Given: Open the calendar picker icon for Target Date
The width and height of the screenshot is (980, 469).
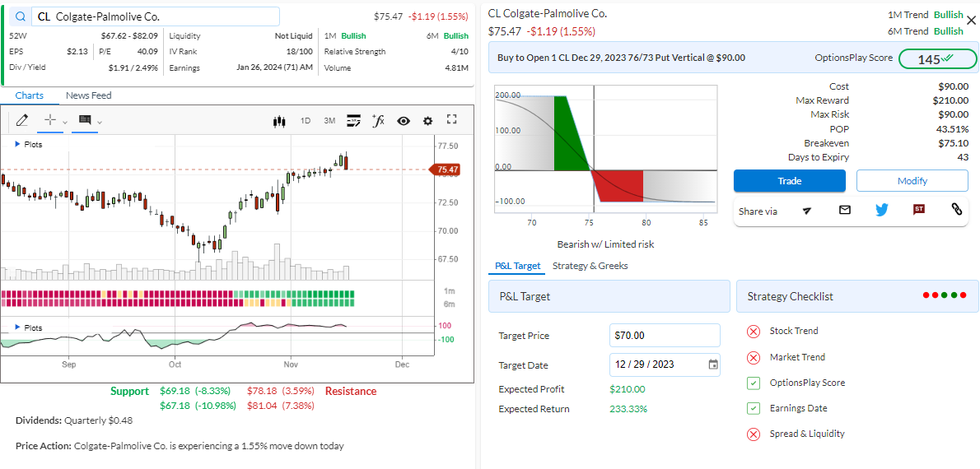Looking at the screenshot, I should (713, 364).
